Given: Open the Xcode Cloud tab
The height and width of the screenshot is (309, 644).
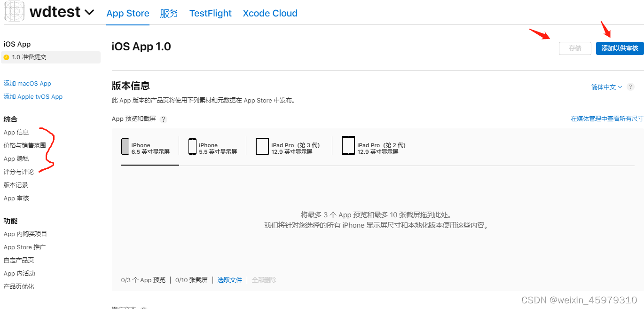Looking at the screenshot, I should pyautogui.click(x=270, y=14).
